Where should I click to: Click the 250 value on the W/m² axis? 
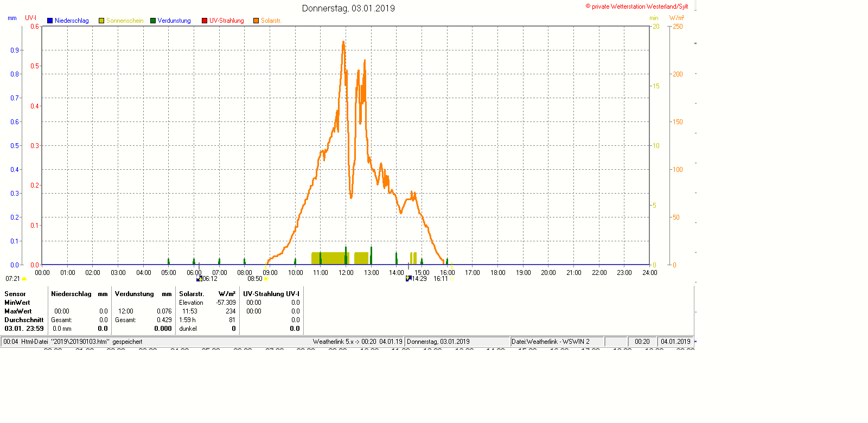pyautogui.click(x=678, y=27)
